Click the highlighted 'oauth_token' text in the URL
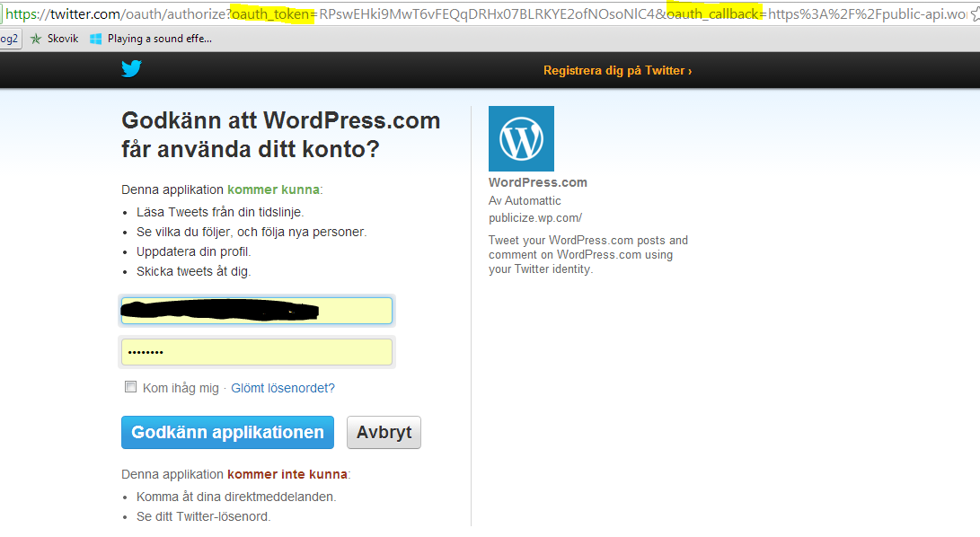This screenshot has width=980, height=537. click(x=270, y=14)
